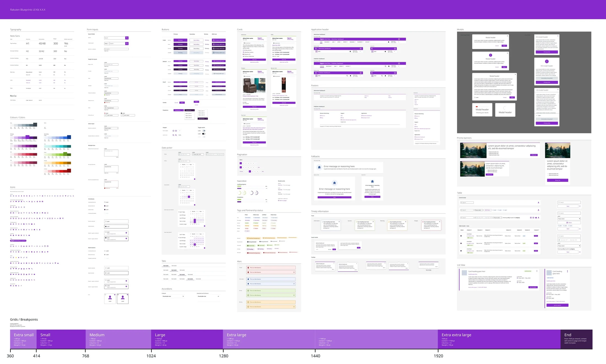The height and width of the screenshot is (364, 606).
Task: Click magnifier button on the plain Search field
Action: click(127, 38)
